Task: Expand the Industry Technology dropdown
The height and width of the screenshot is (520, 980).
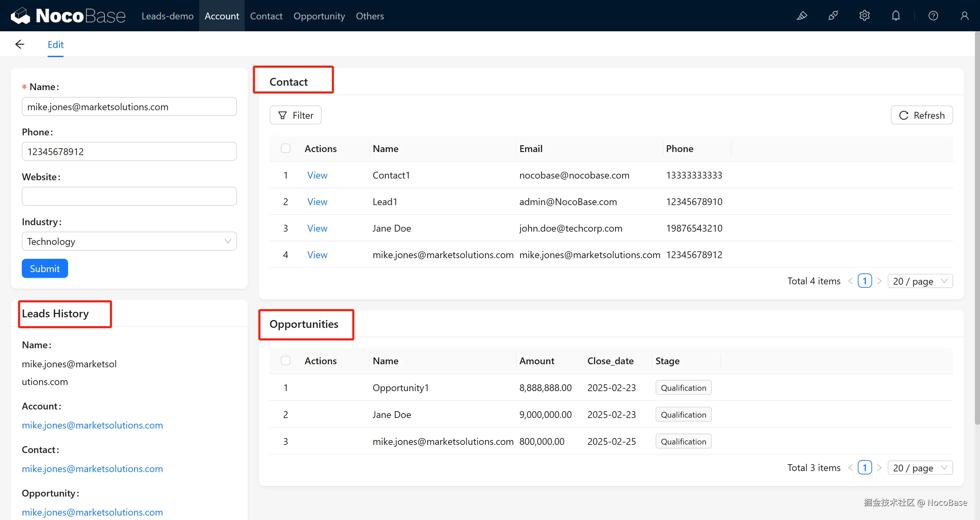Action: 129,241
